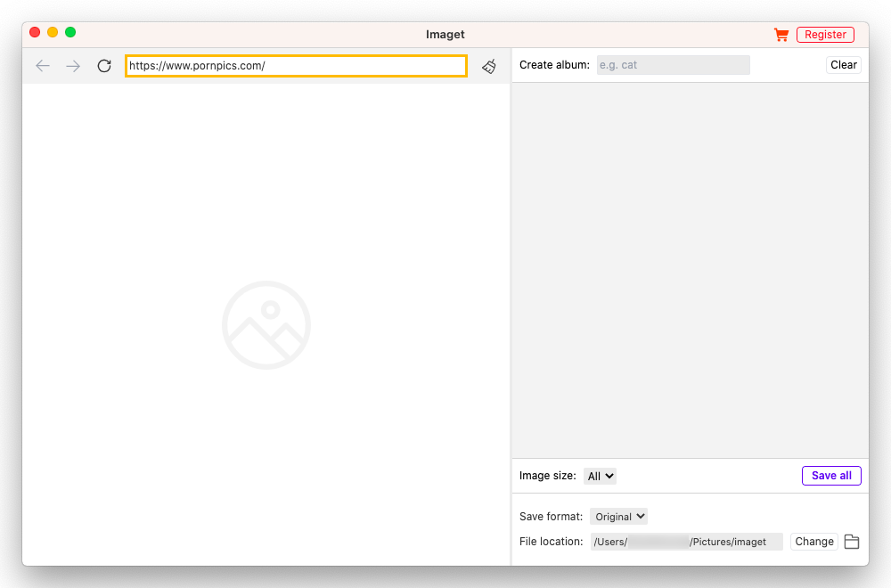
Task: Click the URL address bar
Action: [x=296, y=65]
